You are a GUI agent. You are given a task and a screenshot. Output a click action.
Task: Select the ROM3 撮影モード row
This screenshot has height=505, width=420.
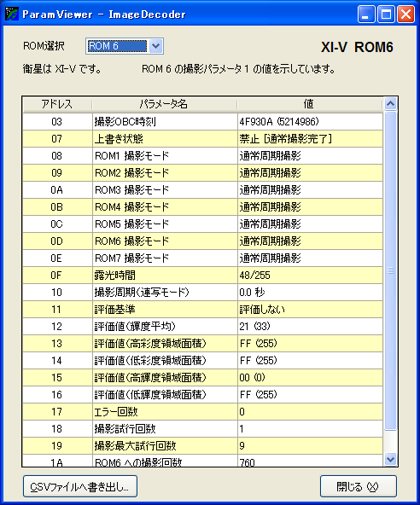click(203, 190)
